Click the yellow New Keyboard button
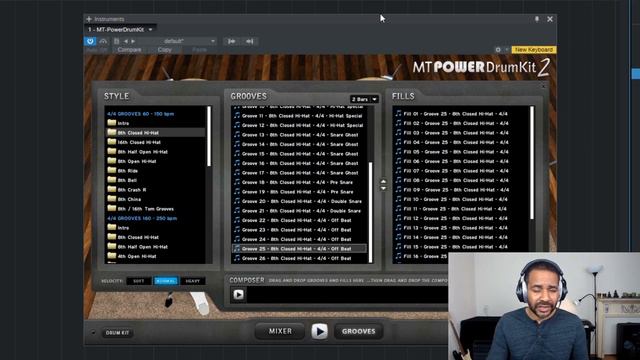Screen dimensions: 640x360 pyautogui.click(x=533, y=50)
